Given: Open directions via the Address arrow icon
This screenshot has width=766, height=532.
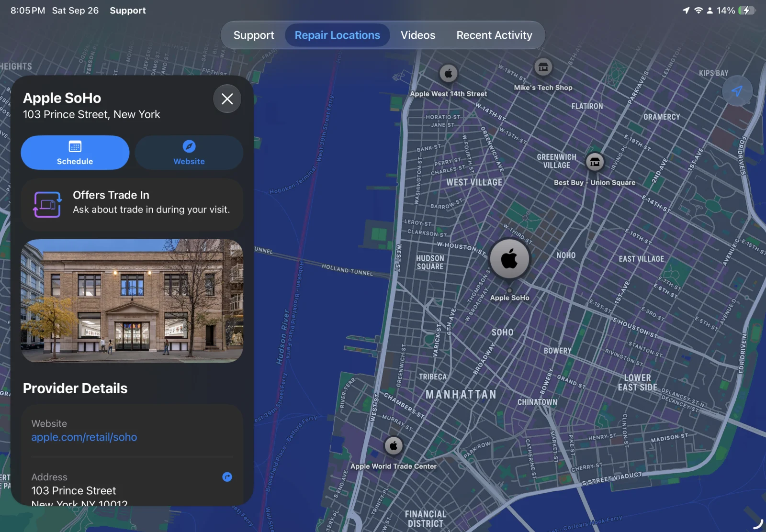Looking at the screenshot, I should coord(227,477).
